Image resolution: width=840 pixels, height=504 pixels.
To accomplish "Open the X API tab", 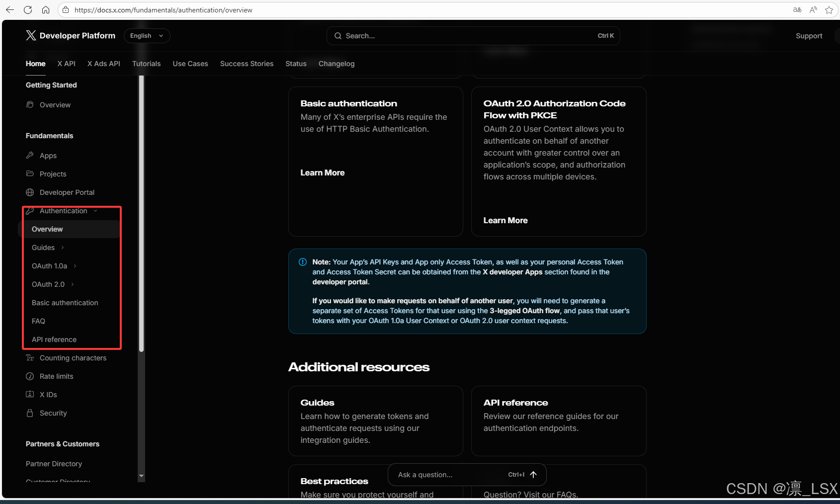I will coord(66,64).
